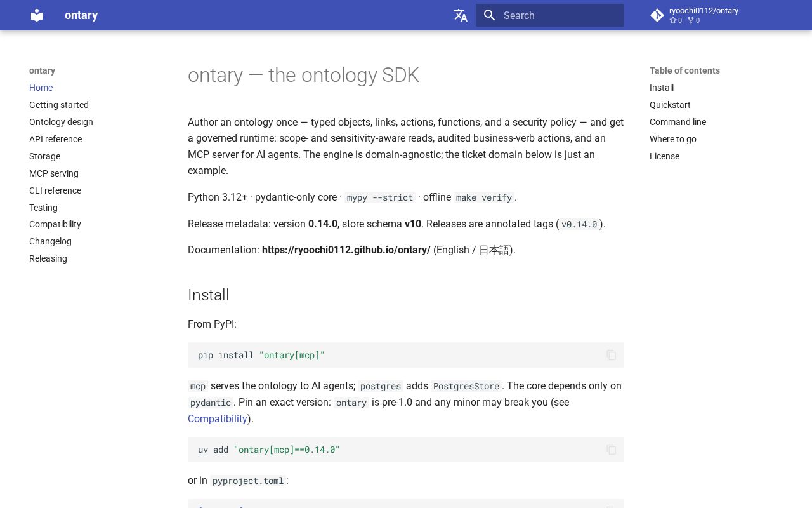
Task: Click the Install section heading
Action: tap(209, 295)
